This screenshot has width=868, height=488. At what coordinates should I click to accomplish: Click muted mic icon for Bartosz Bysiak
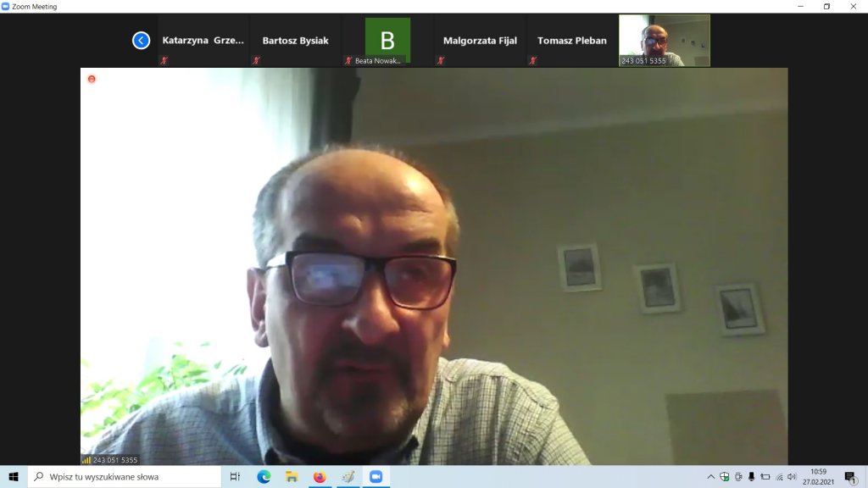point(256,61)
